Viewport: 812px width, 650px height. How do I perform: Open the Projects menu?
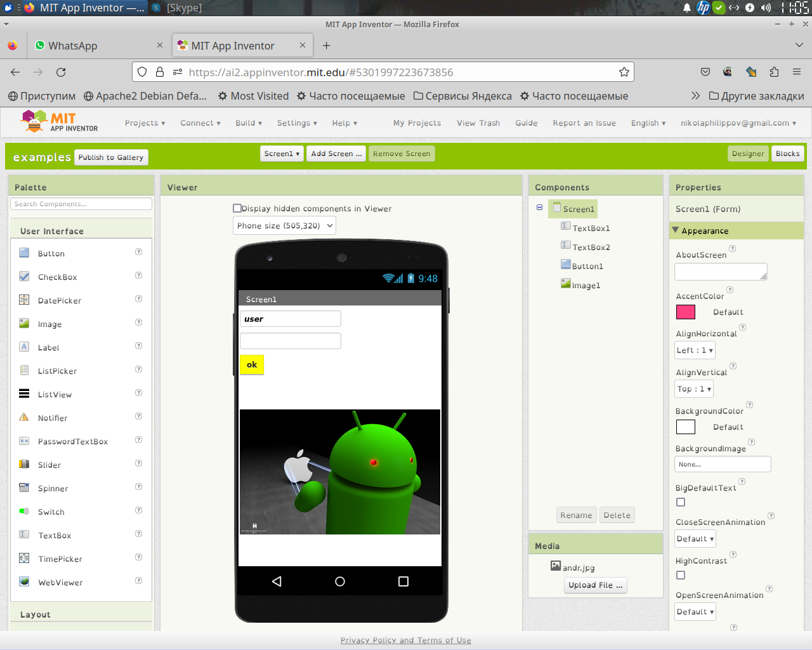click(x=145, y=123)
